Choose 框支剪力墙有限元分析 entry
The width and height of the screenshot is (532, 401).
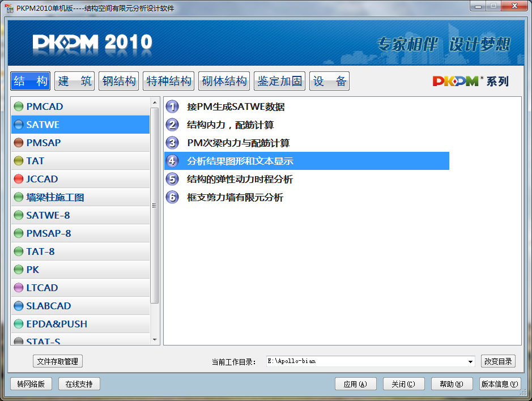click(x=235, y=197)
